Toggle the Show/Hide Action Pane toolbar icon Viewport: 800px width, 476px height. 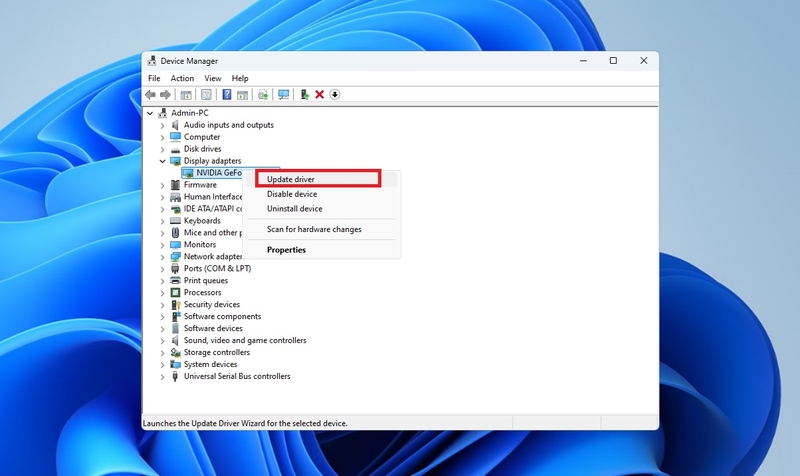(242, 95)
